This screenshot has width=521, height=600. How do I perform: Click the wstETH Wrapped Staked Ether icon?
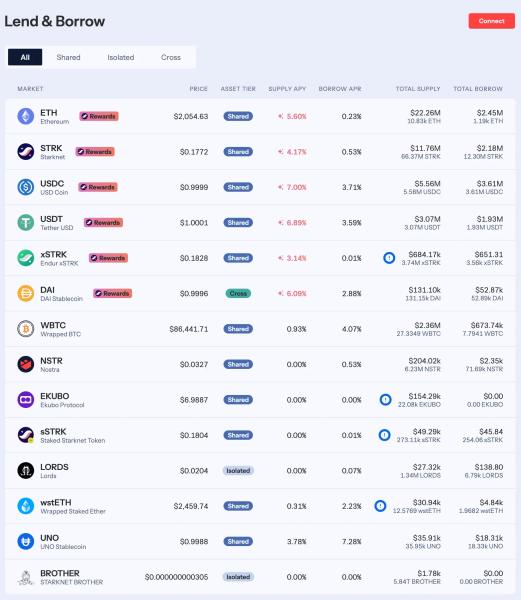pos(26,506)
